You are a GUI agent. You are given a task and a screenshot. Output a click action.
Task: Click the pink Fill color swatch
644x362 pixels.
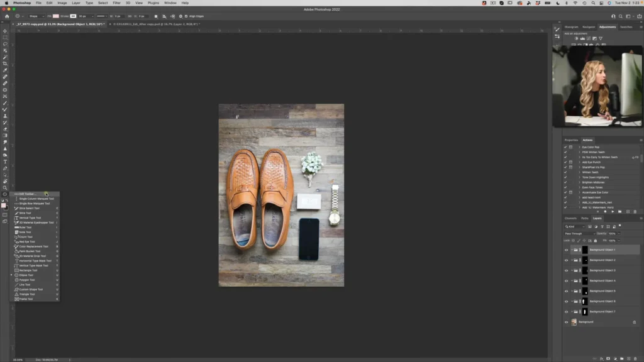point(56,16)
